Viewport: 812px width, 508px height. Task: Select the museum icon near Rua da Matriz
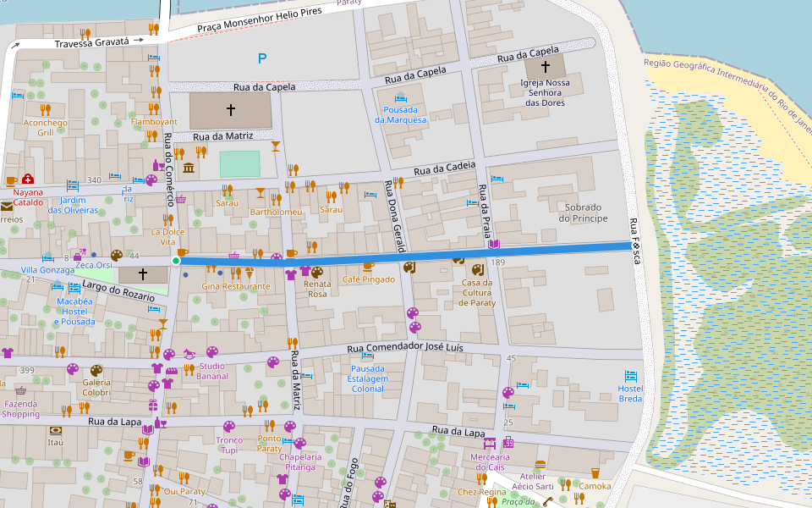click(x=188, y=169)
